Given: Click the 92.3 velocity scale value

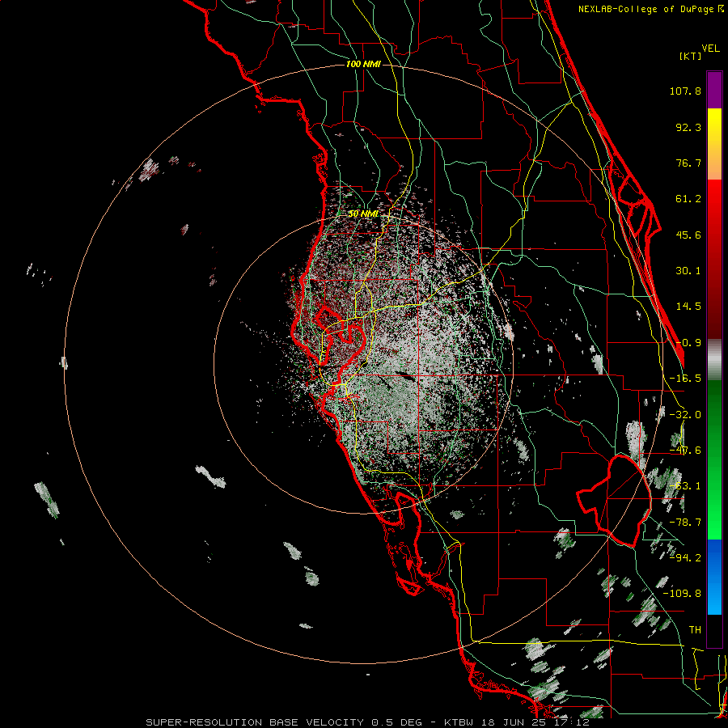Looking at the screenshot, I should tap(688, 127).
